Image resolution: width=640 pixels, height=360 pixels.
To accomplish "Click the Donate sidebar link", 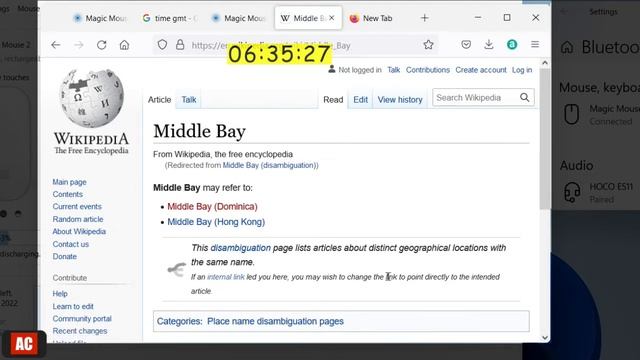I will [64, 256].
